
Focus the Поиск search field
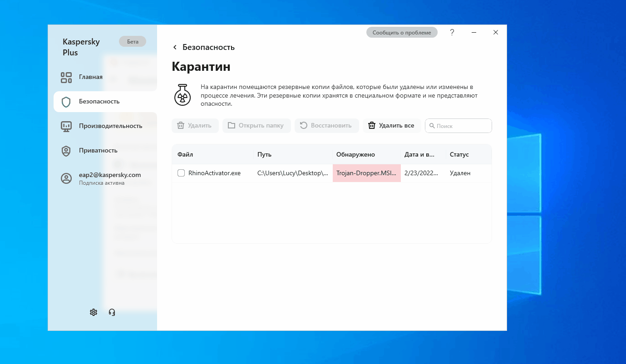[458, 126]
